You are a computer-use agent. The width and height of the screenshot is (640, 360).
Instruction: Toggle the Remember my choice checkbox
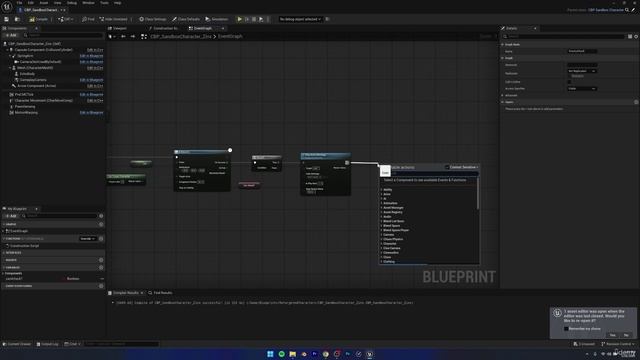(566, 329)
